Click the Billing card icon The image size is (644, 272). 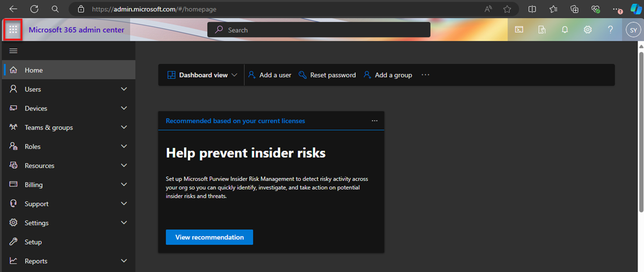[x=13, y=184]
